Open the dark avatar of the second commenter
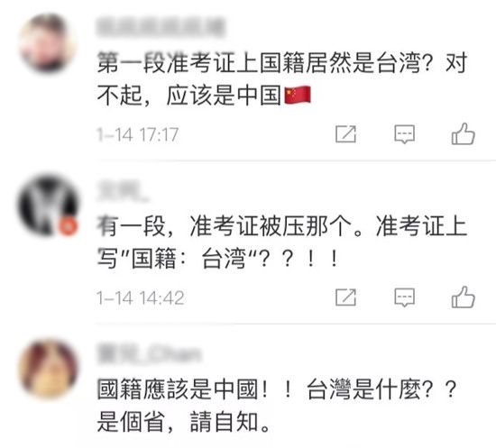 pos(48,206)
